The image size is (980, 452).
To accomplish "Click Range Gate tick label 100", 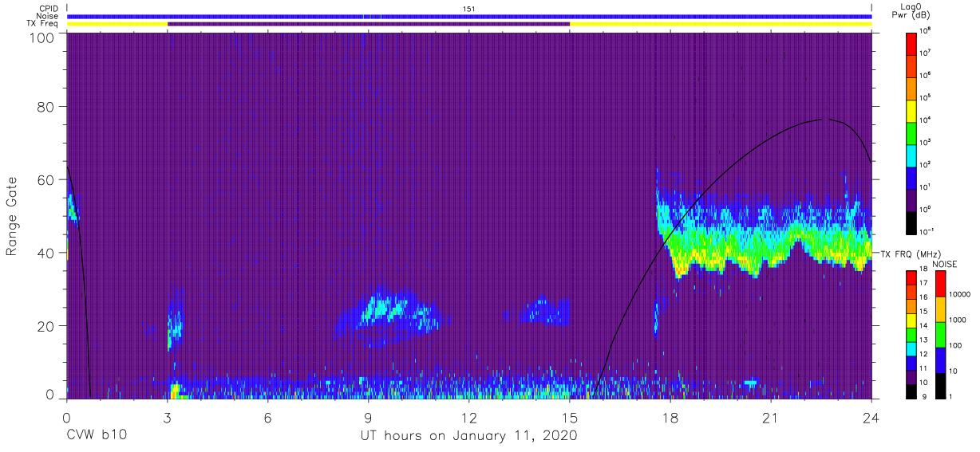I will pyautogui.click(x=41, y=37).
